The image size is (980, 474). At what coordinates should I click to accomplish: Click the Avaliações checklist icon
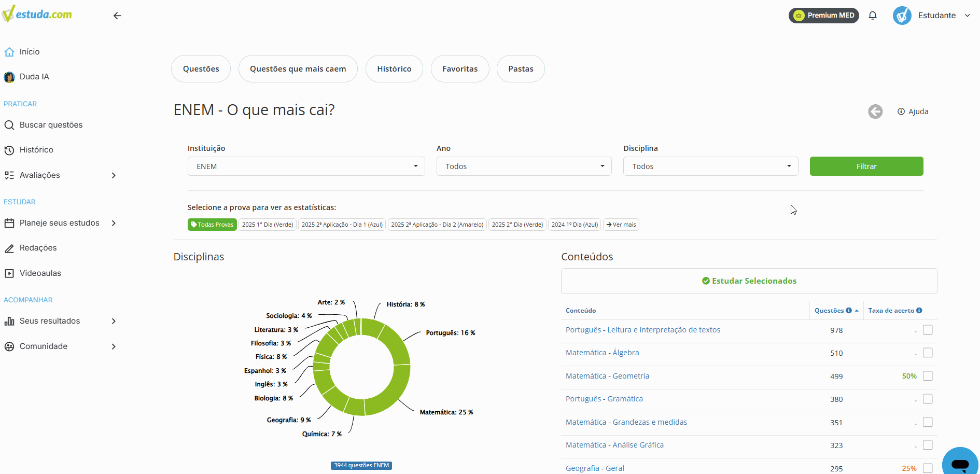[9, 175]
